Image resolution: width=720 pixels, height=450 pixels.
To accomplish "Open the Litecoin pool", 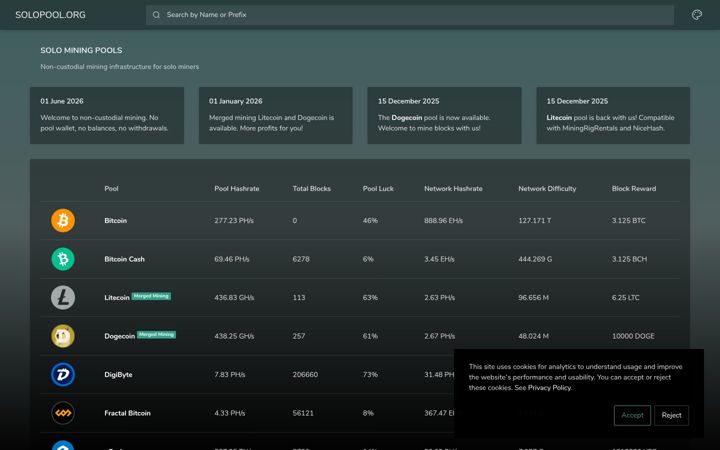I will click(x=117, y=298).
